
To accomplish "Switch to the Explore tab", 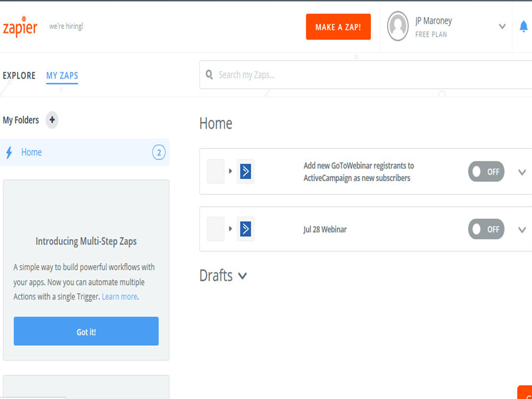I will pos(19,76).
